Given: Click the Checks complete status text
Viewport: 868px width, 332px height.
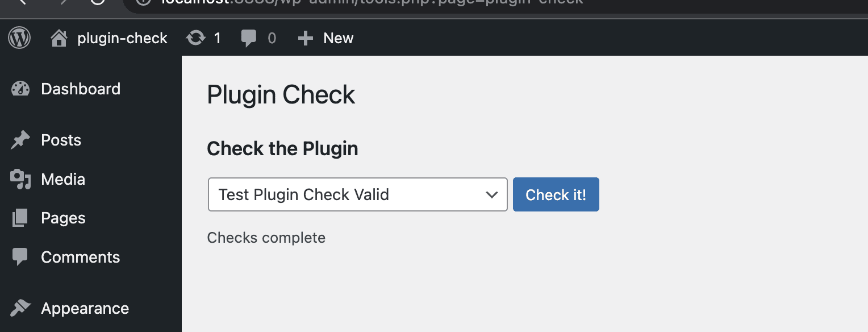Looking at the screenshot, I should tap(266, 238).
